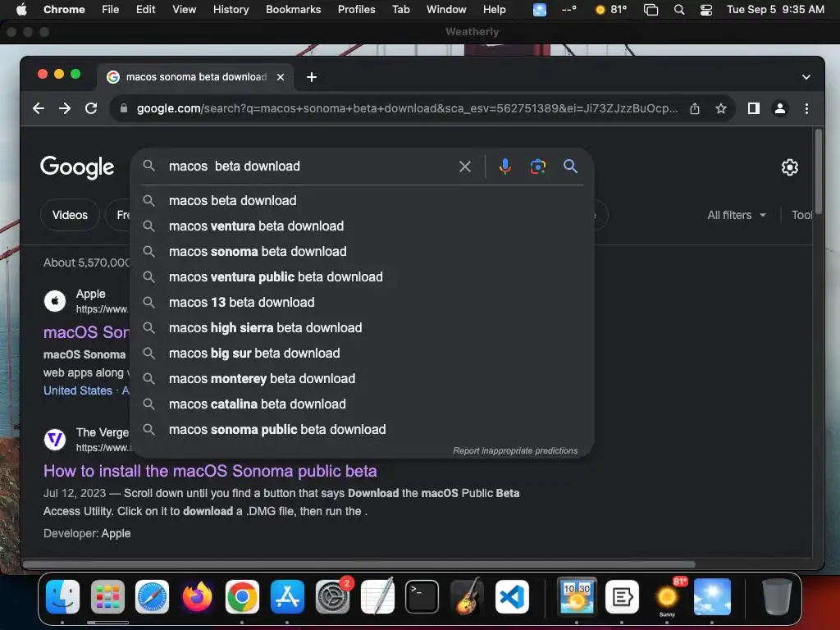Submit search with blue magnifier icon
The image size is (840, 630).
coord(571,166)
